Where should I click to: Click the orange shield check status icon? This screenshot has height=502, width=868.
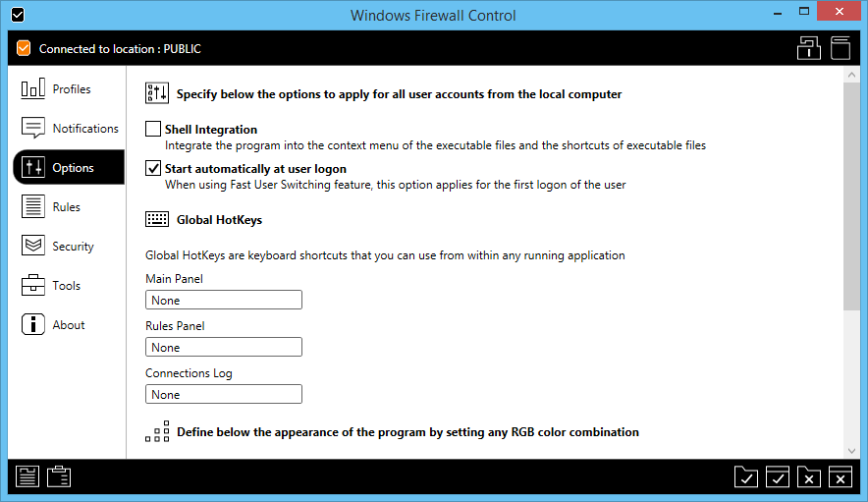point(24,48)
